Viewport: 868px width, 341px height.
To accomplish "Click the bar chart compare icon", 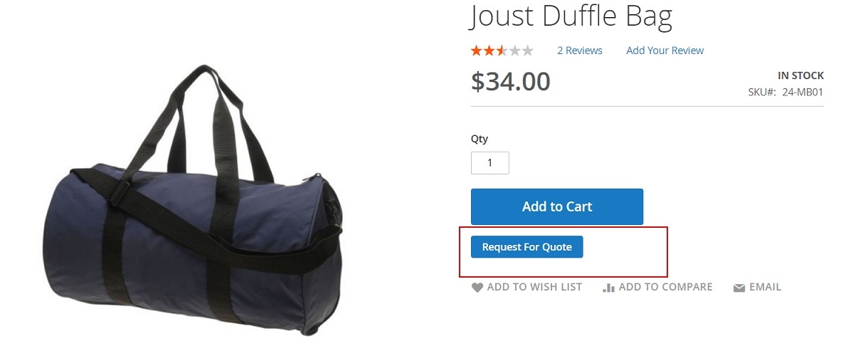I will click(x=608, y=288).
